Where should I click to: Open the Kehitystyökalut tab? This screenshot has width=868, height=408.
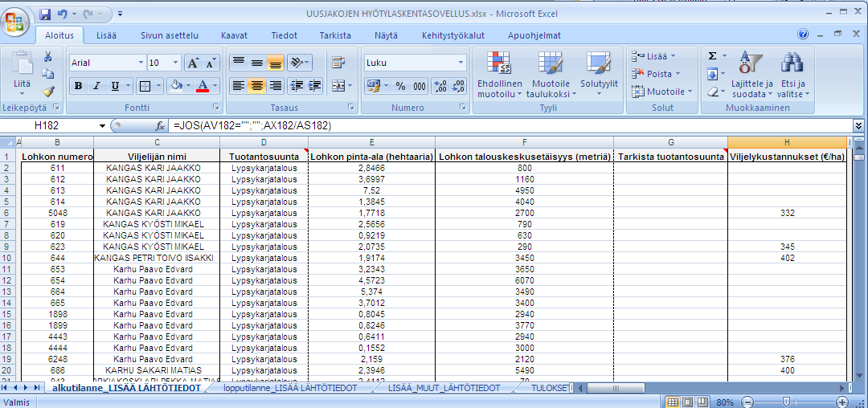pyautogui.click(x=452, y=35)
